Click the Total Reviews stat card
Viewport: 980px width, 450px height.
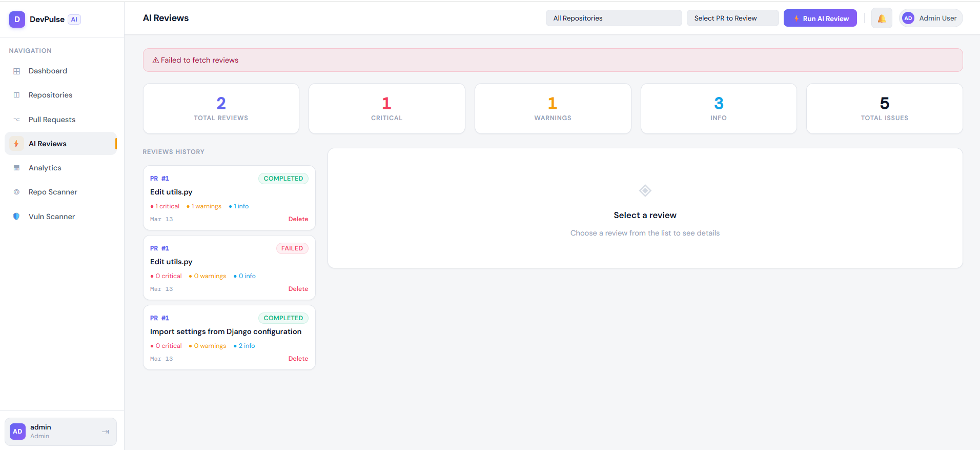[x=221, y=109]
